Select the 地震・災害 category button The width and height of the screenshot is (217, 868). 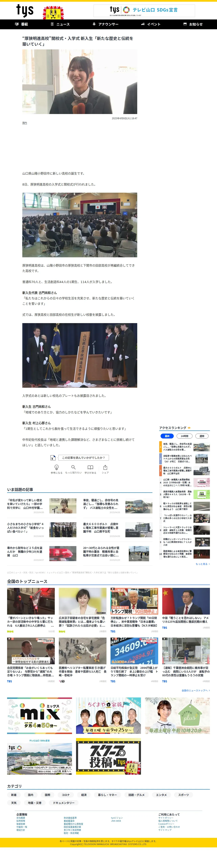pyautogui.click(x=35, y=803)
